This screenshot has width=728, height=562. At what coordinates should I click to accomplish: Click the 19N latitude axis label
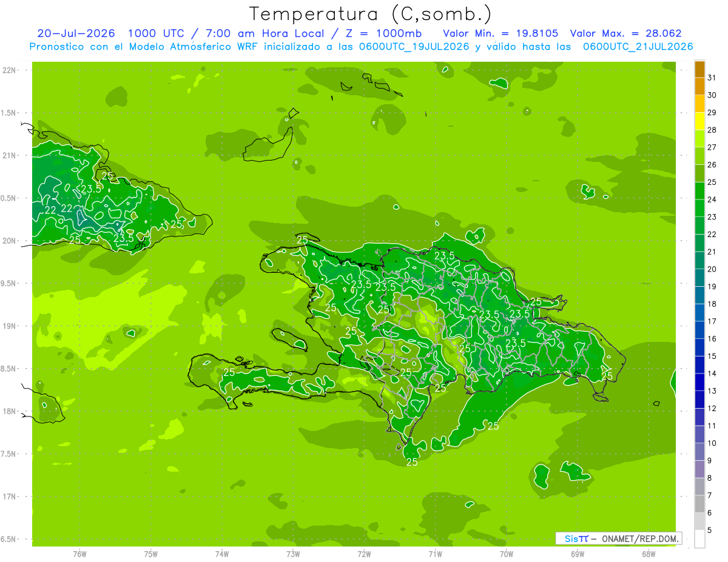[10, 326]
